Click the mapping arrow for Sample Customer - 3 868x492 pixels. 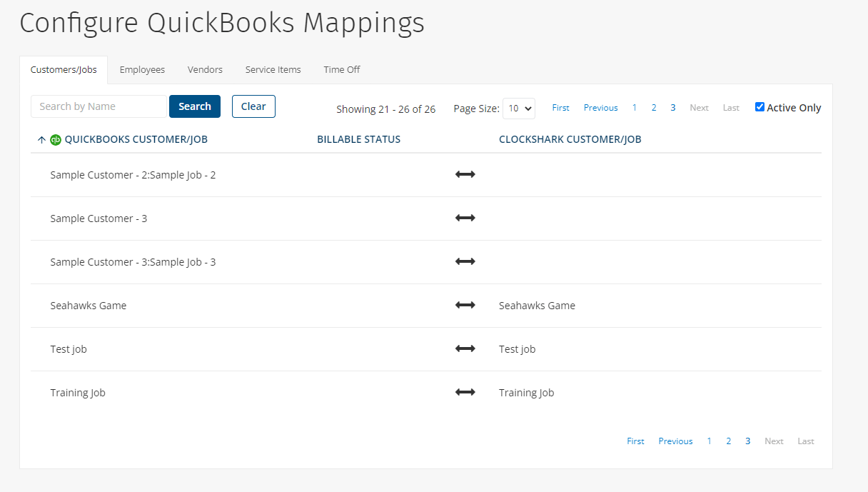pos(465,218)
